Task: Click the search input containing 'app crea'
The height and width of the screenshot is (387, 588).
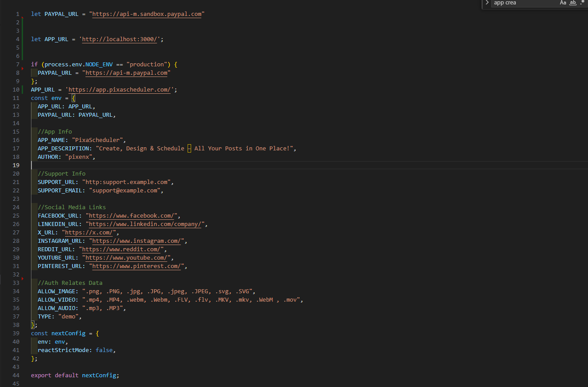Action: 522,3
